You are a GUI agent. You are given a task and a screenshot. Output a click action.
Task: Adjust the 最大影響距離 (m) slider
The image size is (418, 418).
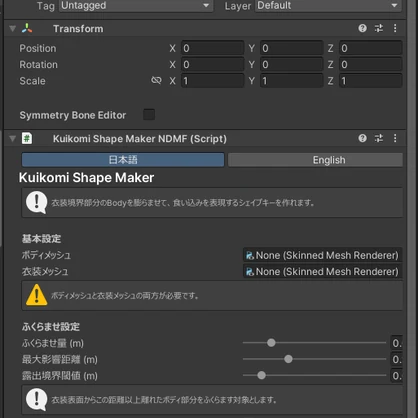click(314, 359)
